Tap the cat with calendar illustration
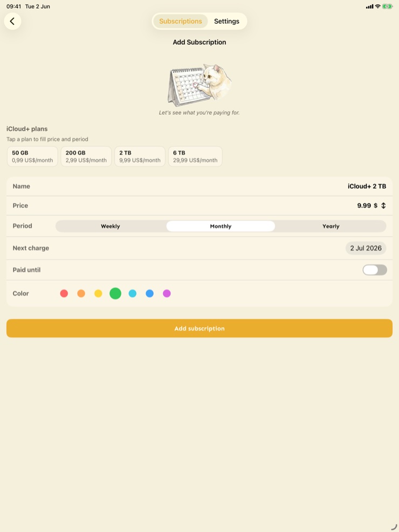 click(x=200, y=85)
